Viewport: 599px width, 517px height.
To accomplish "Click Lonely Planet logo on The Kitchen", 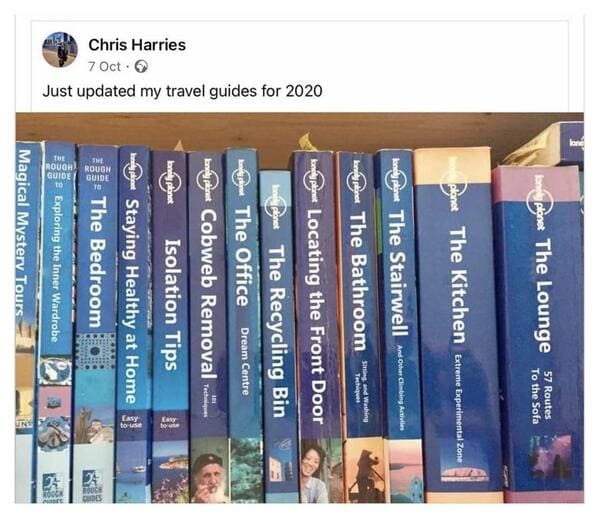I will (x=453, y=183).
